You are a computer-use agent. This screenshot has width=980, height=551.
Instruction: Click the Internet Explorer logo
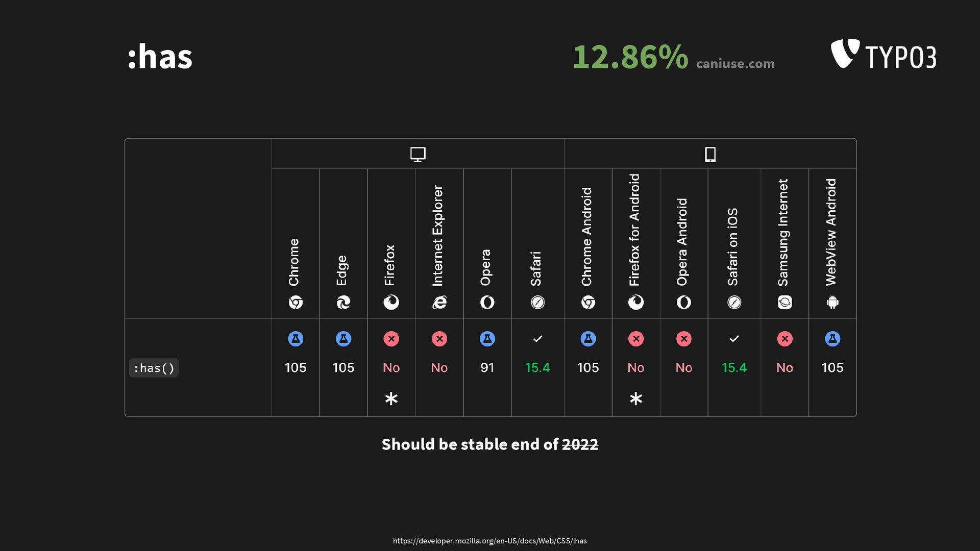439,303
